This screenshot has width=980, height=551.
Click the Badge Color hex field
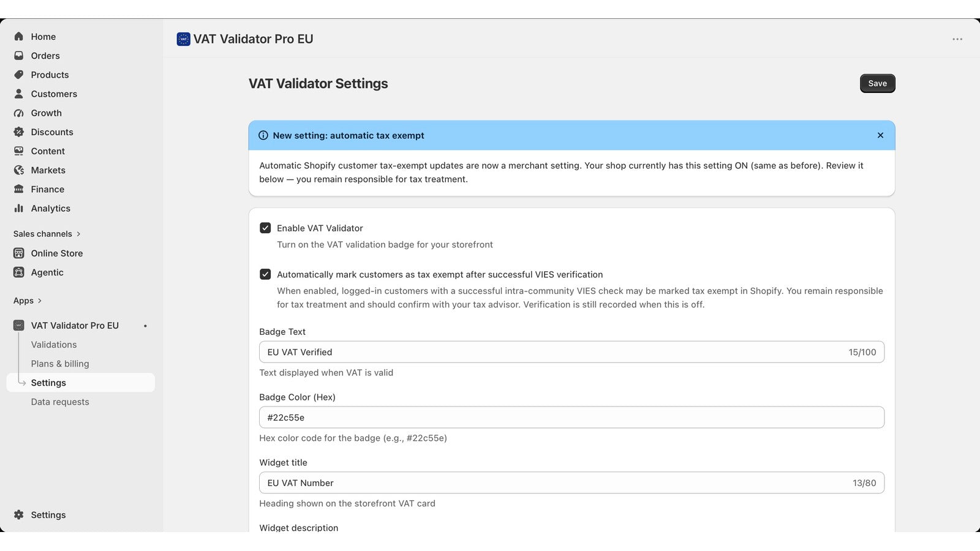click(x=571, y=418)
